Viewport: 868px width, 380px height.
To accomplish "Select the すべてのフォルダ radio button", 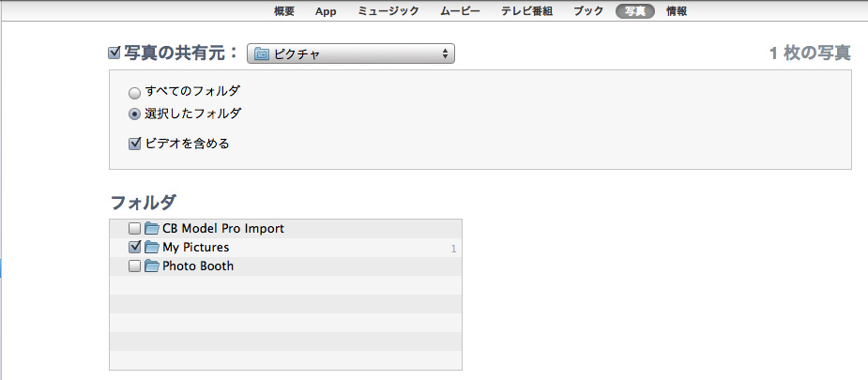I will pos(134,92).
